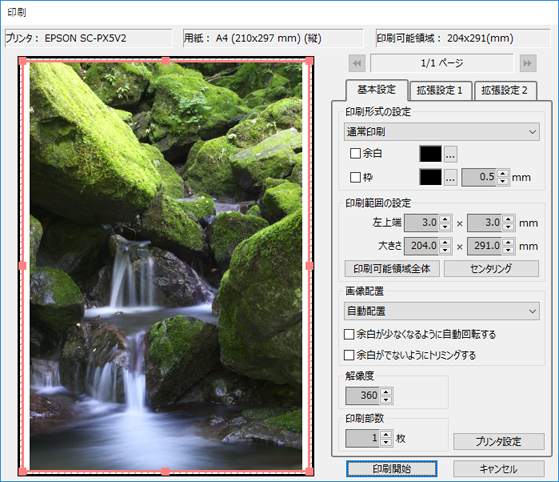Switch to the 拡張設定 1 tab
This screenshot has width=559, height=482.
tap(440, 91)
